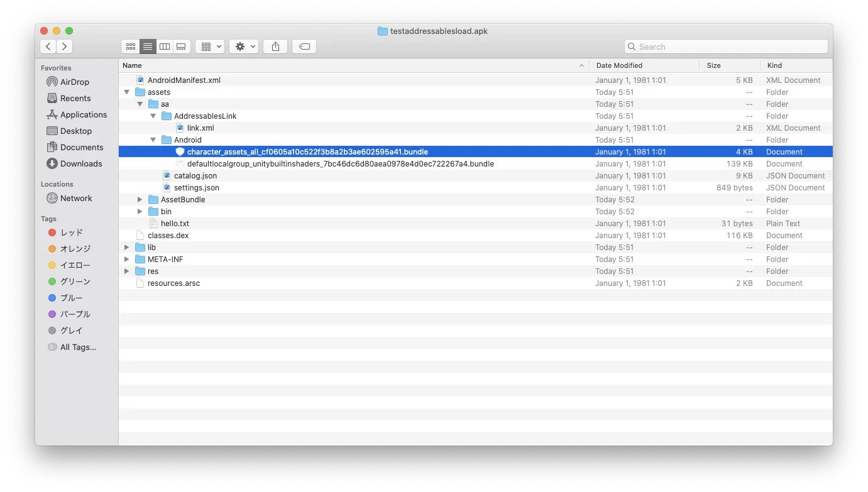
Task: Sort by Date Modified column header
Action: [x=644, y=65]
